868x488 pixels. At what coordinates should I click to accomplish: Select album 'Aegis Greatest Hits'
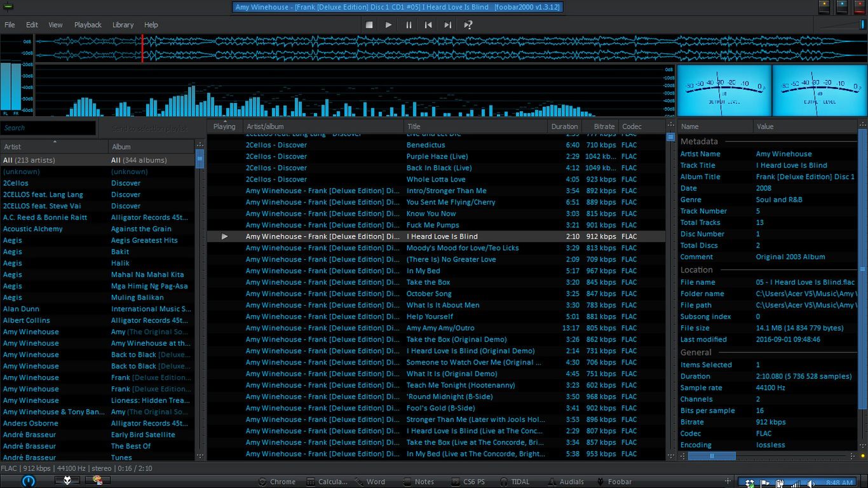click(144, 240)
